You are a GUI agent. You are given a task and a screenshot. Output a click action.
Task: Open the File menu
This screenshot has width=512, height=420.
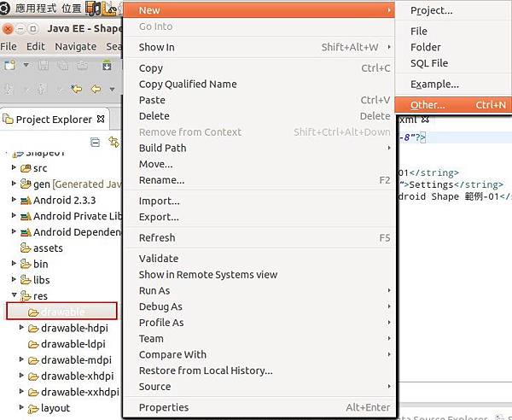tap(9, 47)
